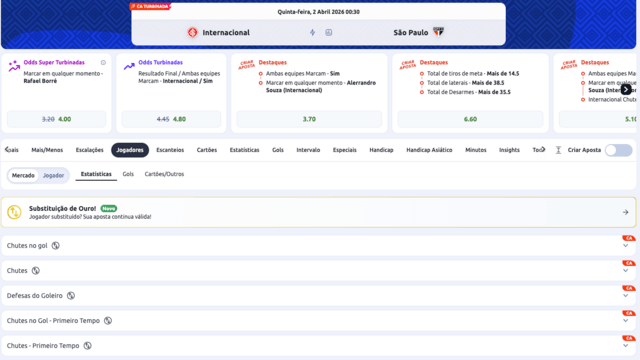Viewport: 640px width, 360px height.
Task: Expand the Chutes market row
Action: pos(318,271)
